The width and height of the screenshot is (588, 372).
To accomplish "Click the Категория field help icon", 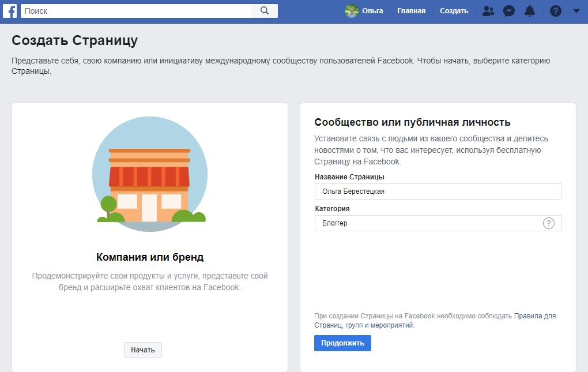I will (549, 224).
